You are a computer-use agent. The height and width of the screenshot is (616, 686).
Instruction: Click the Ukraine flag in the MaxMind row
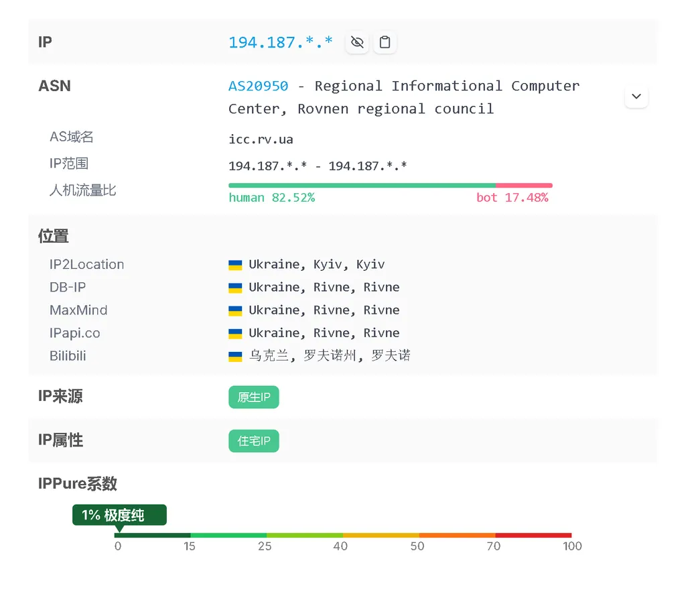point(235,310)
